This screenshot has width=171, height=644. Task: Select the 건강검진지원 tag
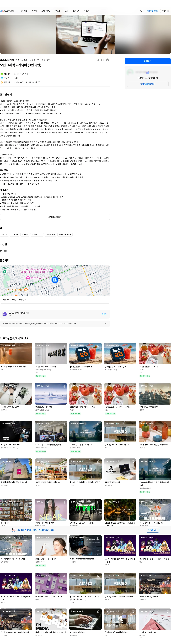coord(51,235)
